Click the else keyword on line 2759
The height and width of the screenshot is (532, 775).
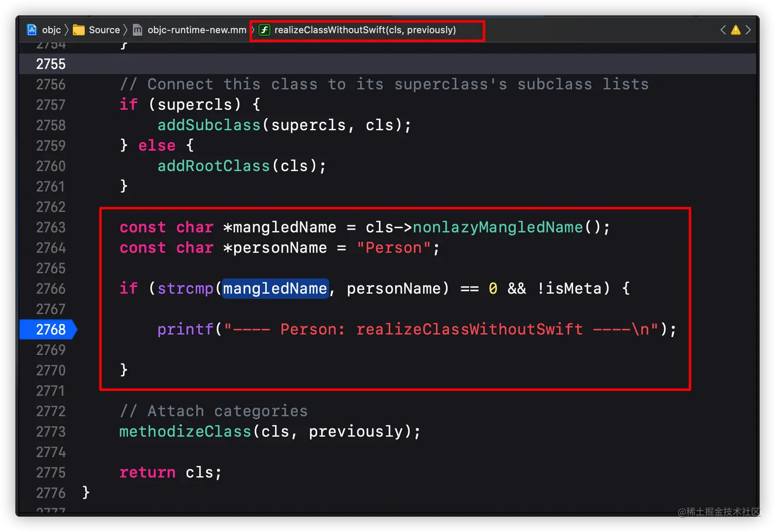157,146
